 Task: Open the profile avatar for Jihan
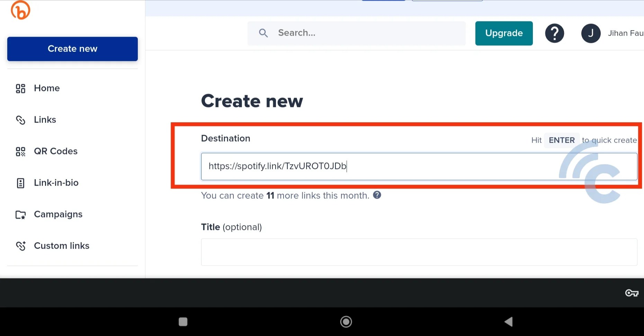591,33
